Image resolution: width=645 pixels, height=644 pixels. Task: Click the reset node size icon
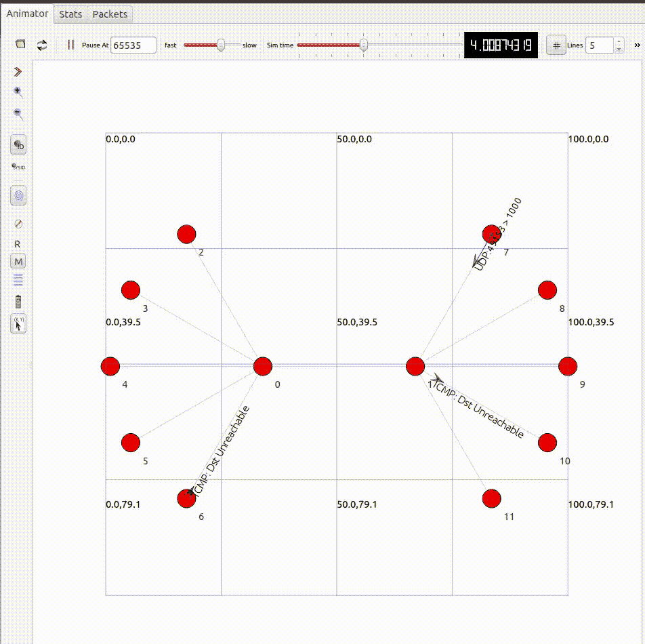18,224
